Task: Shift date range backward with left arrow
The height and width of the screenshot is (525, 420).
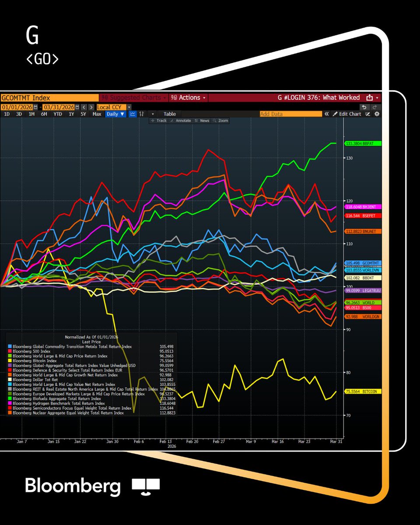Action: click(84, 107)
